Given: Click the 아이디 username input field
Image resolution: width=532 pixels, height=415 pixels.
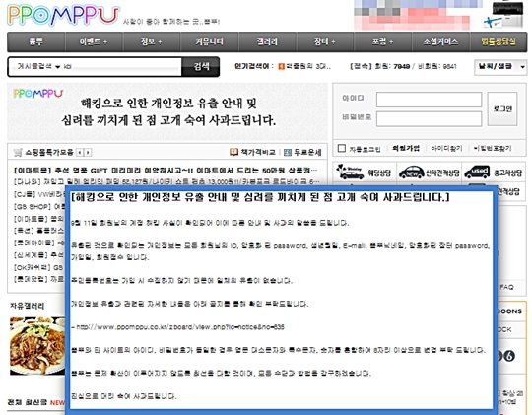Looking at the screenshot, I should [429, 100].
